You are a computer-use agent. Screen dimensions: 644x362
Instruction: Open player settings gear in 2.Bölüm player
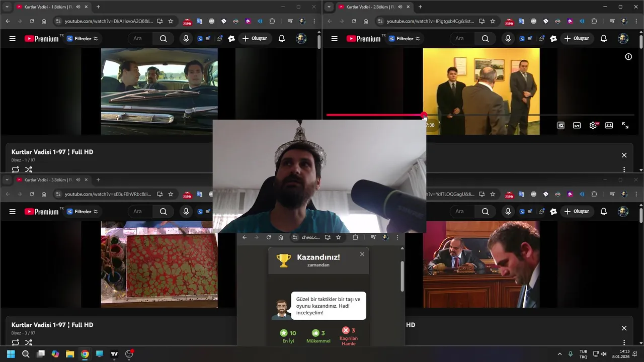[593, 125]
